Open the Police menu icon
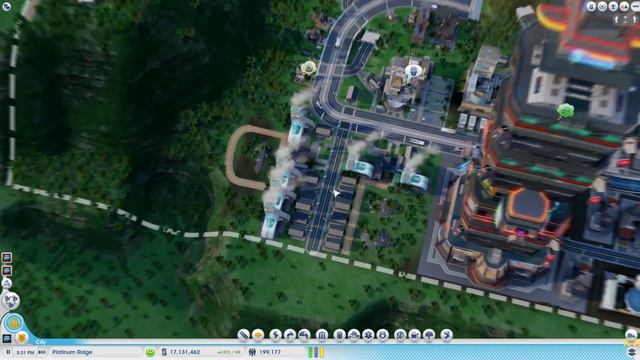The width and height of the screenshot is (640, 360). coord(382,335)
